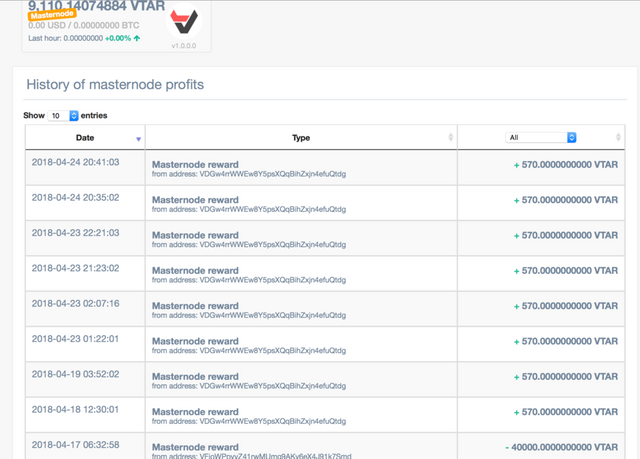Click + 570 VTAR amount in the 20:41:03 row
This screenshot has width=640, height=459.
566,165
